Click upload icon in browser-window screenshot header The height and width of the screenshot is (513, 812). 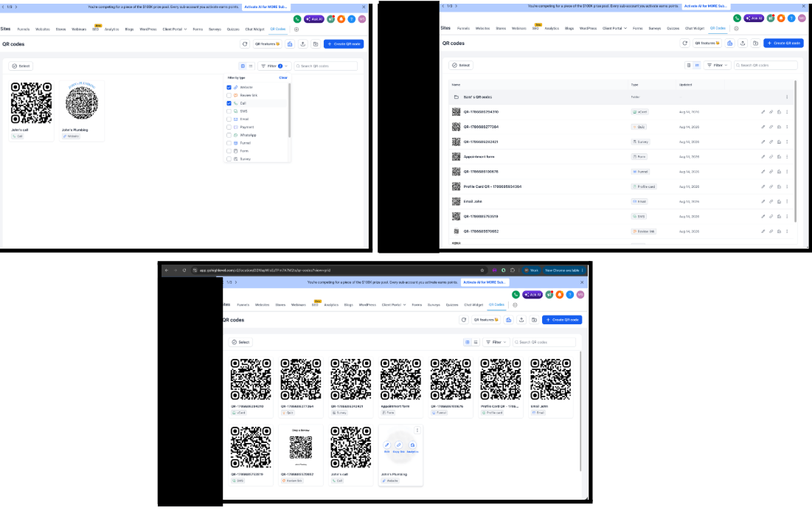tap(521, 320)
